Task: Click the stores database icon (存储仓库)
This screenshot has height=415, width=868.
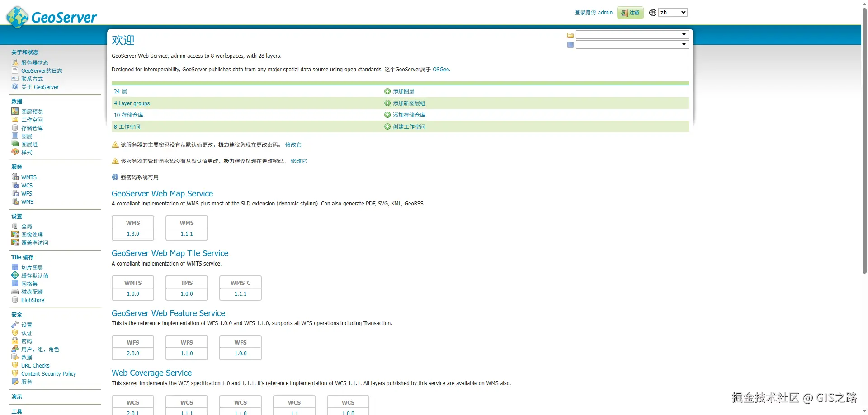Action: coord(15,128)
